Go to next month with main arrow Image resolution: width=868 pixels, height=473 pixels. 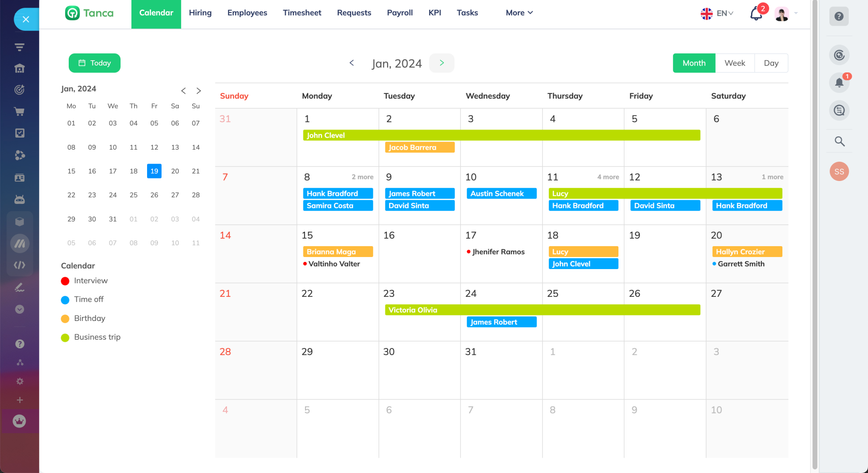[442, 63]
